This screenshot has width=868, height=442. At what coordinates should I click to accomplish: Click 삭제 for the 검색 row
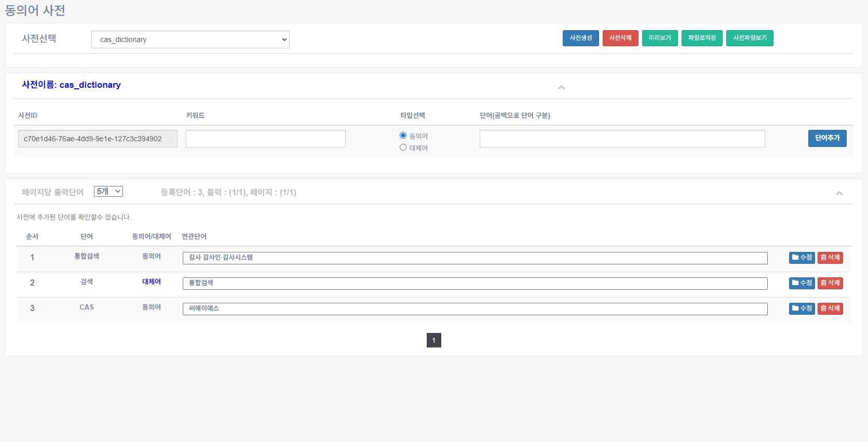pos(830,283)
